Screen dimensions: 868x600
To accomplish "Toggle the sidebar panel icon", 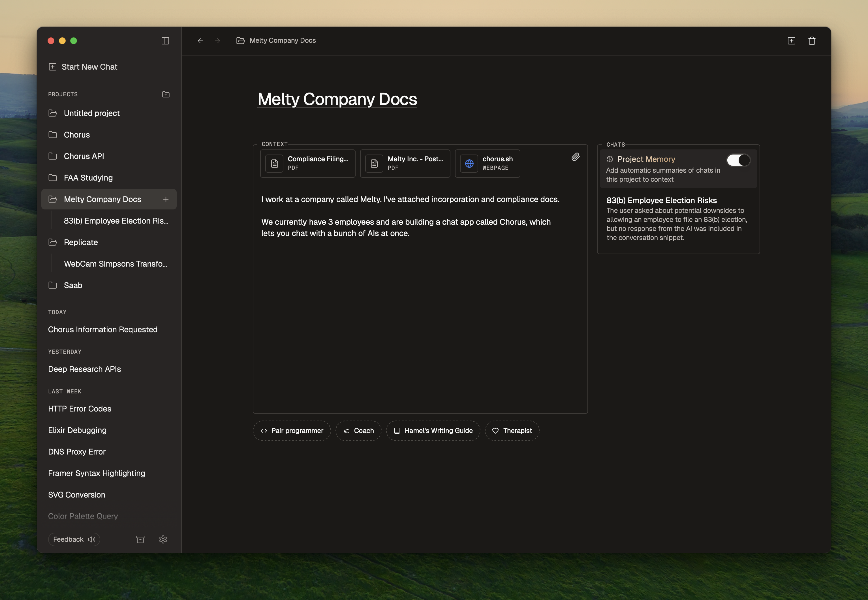I will (165, 40).
